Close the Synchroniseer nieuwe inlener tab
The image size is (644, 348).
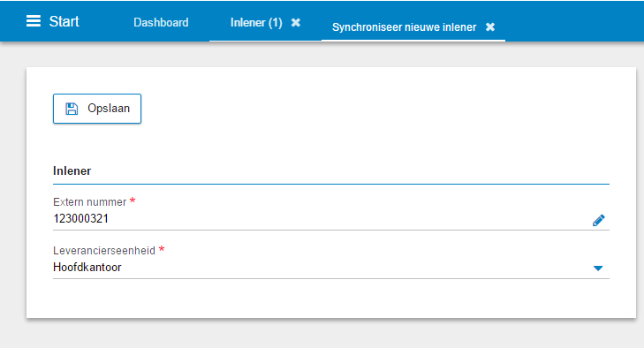coord(490,27)
